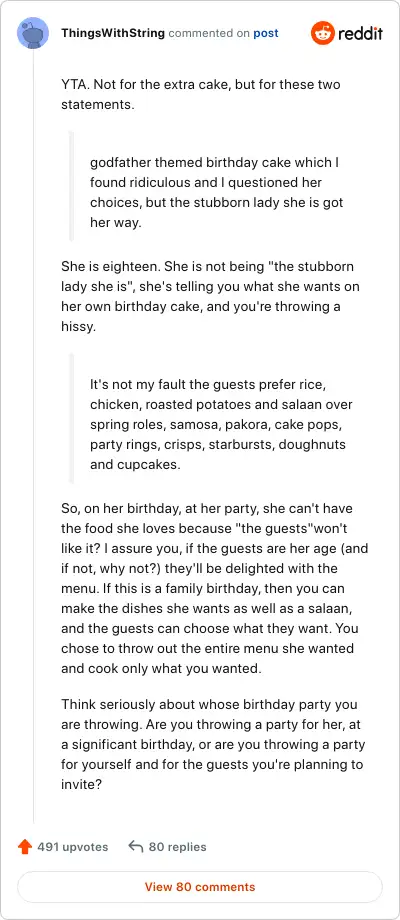Click the reply arrow icon

[135, 847]
